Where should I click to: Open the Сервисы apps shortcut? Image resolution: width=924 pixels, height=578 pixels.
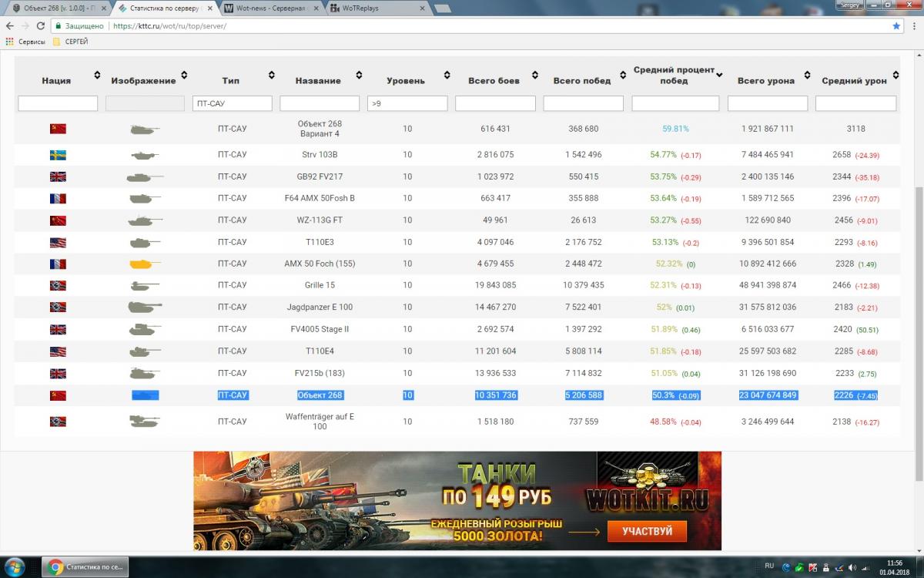tap(25, 42)
